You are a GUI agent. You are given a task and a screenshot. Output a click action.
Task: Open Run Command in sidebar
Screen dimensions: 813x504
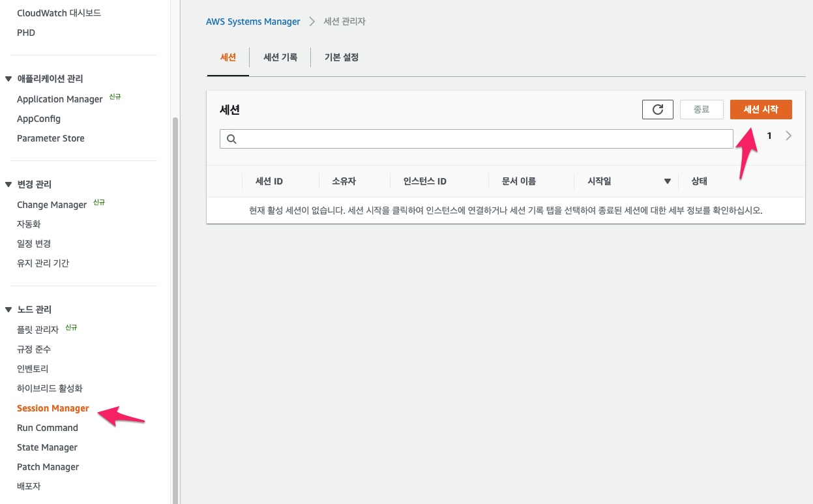pos(48,428)
